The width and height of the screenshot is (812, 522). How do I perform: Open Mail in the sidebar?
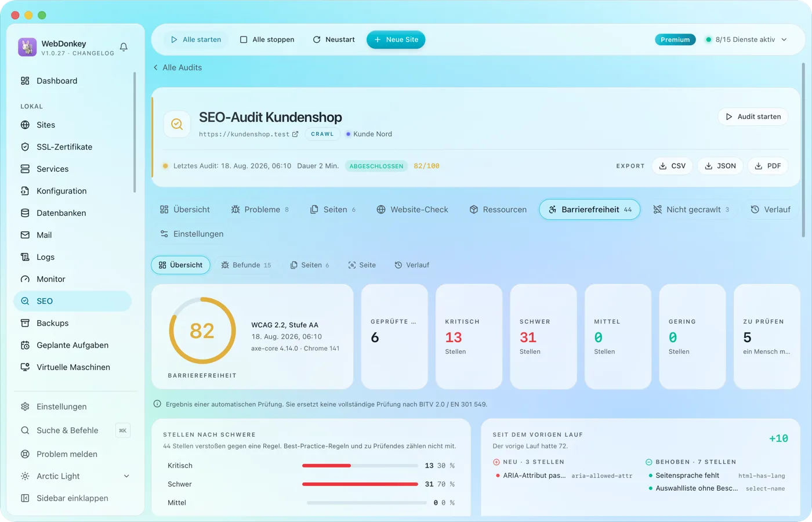(73, 235)
